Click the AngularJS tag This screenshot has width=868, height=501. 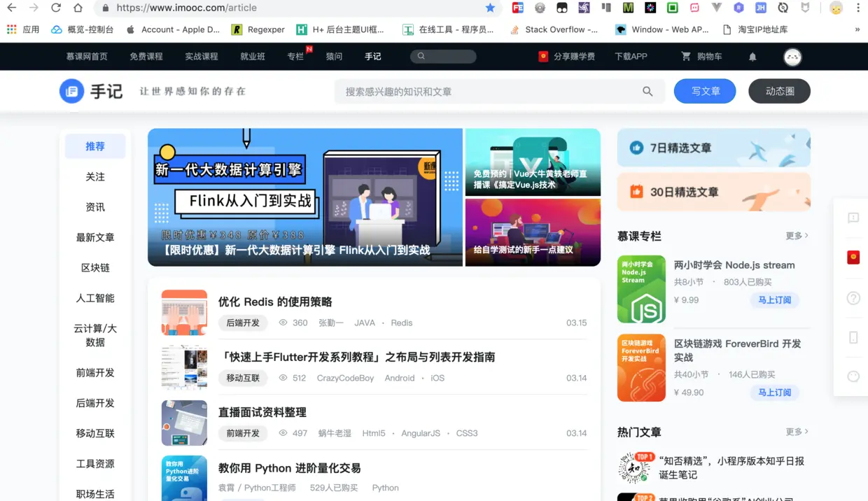[421, 433]
